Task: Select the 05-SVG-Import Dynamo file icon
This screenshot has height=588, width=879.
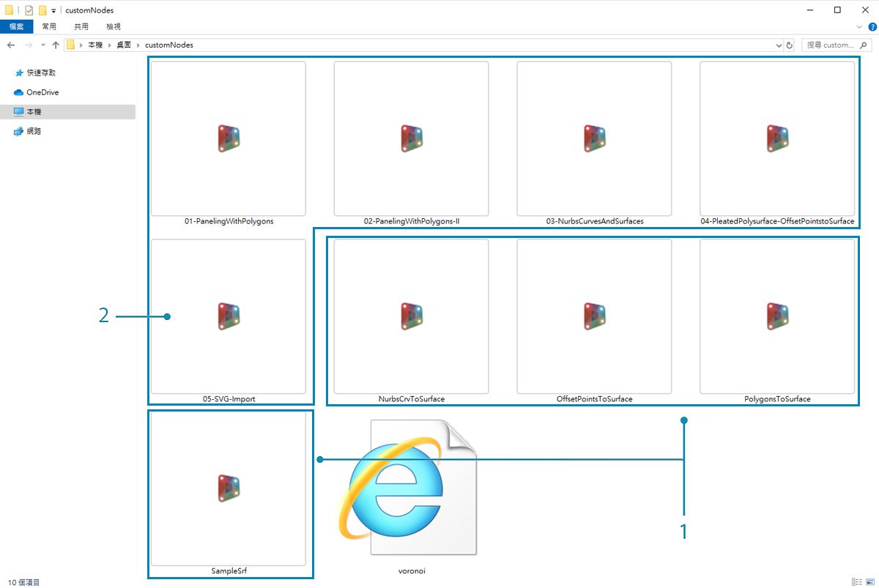Action: pos(229,316)
